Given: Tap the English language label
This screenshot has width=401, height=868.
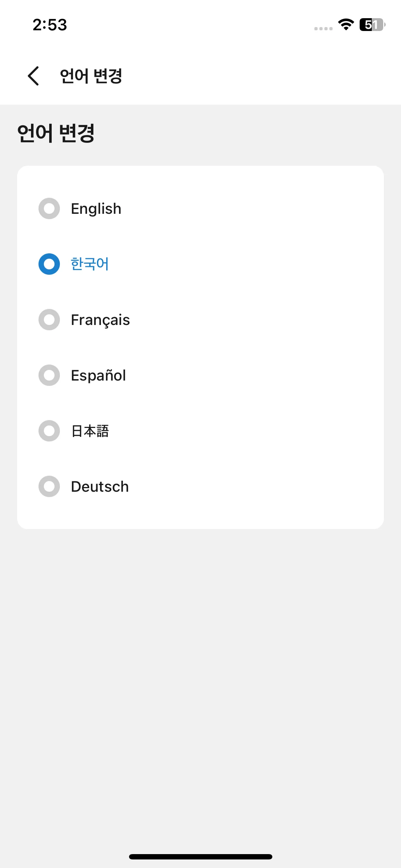Looking at the screenshot, I should point(96,209).
